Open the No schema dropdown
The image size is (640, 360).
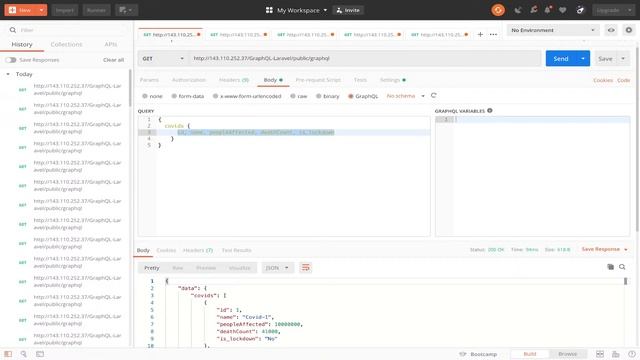[x=405, y=96]
